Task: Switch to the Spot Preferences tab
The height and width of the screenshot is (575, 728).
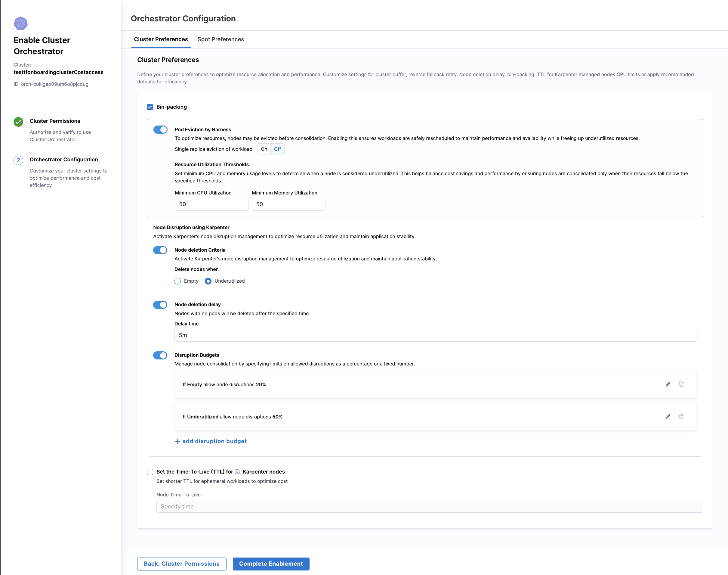Action: (221, 39)
